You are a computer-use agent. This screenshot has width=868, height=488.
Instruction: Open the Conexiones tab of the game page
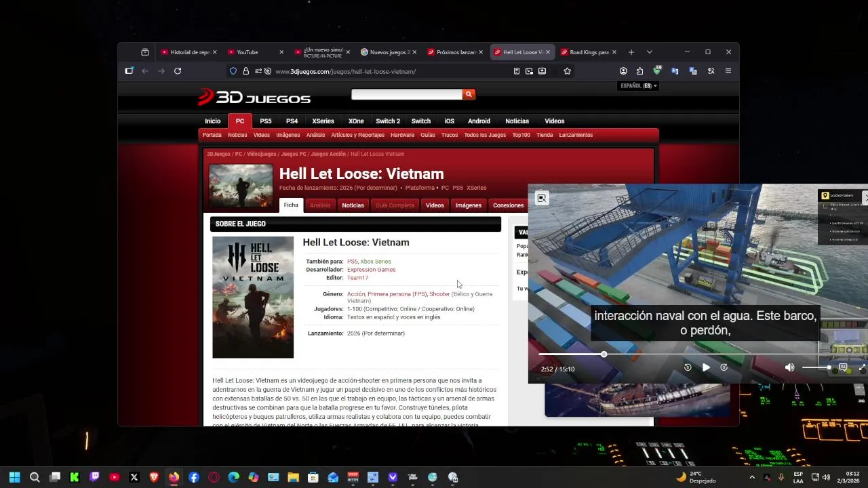tap(508, 205)
